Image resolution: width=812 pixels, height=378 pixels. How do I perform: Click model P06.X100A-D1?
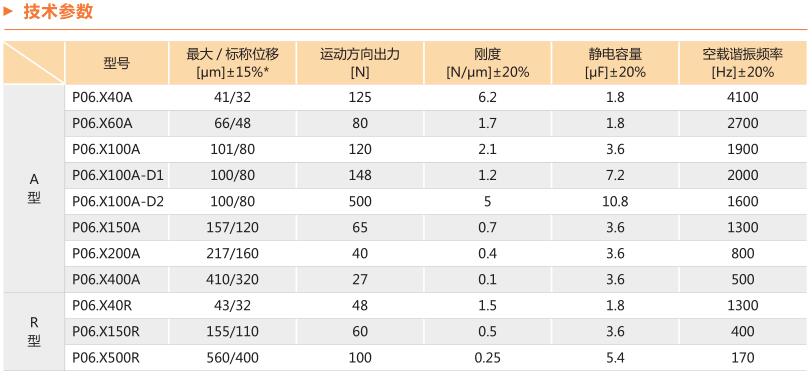tap(118, 176)
